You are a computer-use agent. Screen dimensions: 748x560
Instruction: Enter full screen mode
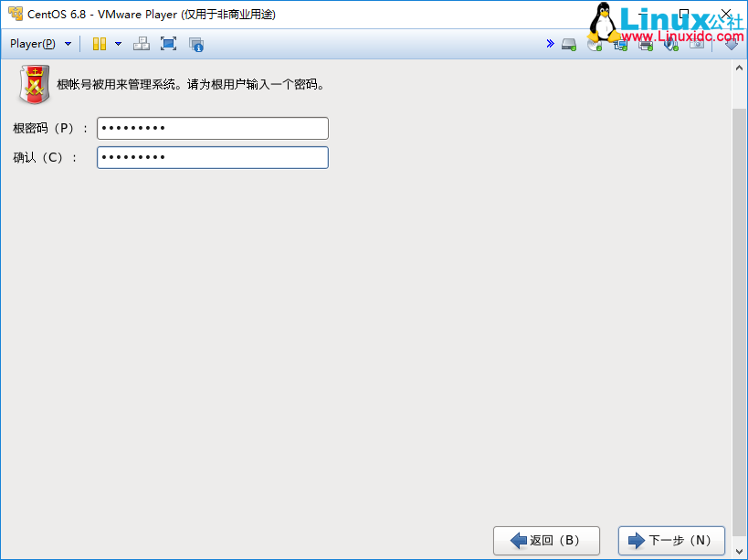[168, 44]
